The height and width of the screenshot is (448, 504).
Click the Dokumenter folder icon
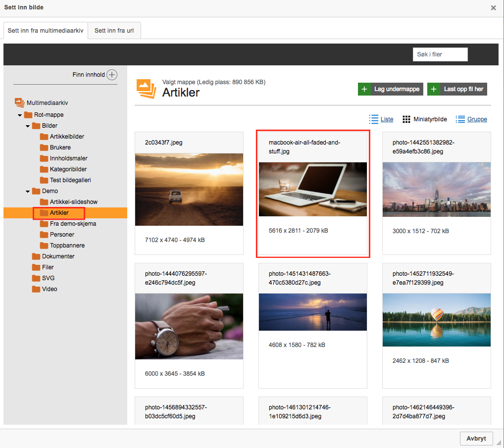click(36, 256)
